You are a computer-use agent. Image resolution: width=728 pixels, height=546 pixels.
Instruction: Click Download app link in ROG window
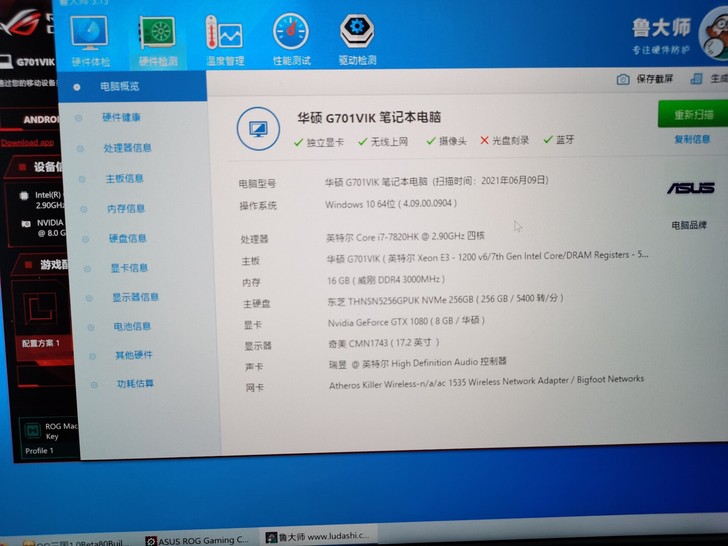27,143
